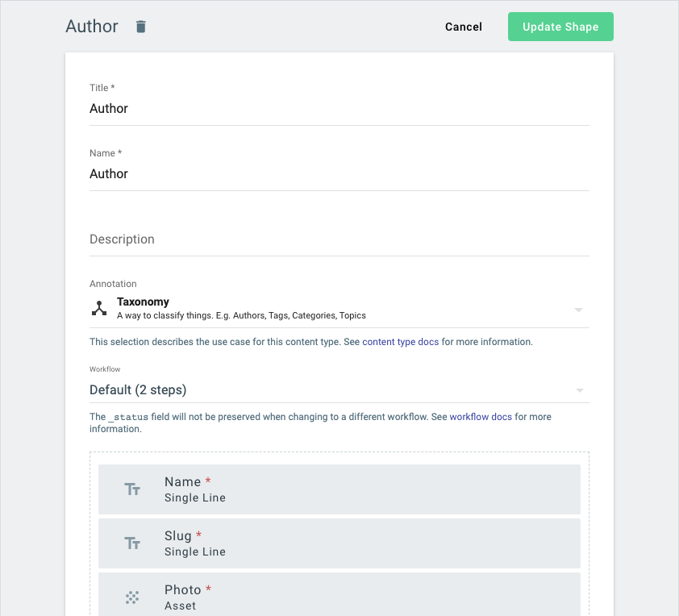679x616 pixels.
Task: Click the trash delete icon beside Author
Action: point(141,27)
